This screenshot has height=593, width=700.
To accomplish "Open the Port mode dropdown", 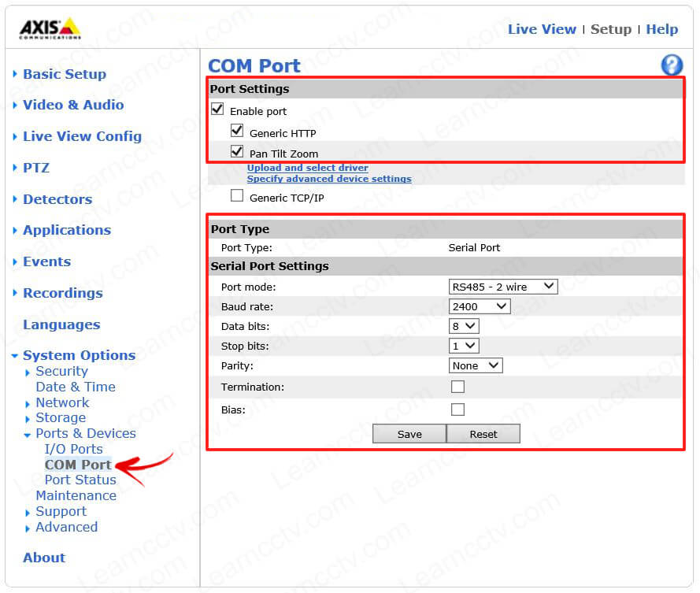I will 502,287.
